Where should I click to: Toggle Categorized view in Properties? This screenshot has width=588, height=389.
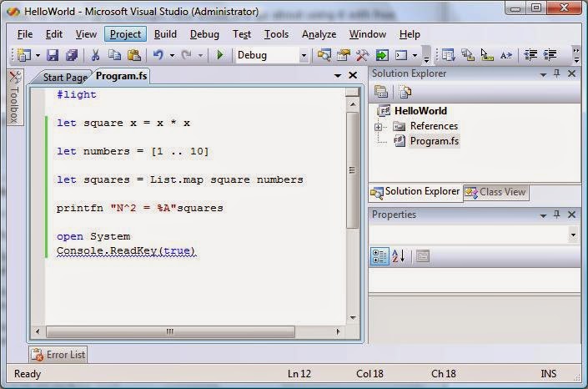click(x=379, y=256)
